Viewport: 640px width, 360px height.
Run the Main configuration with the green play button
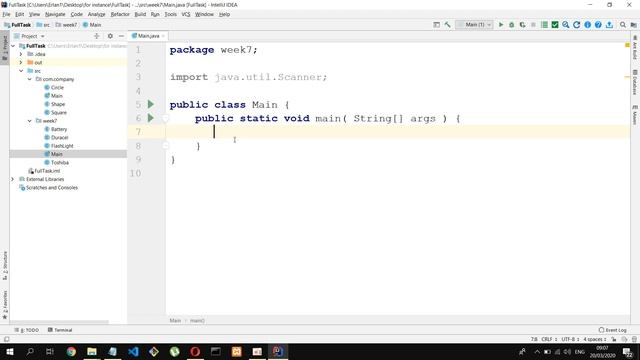501,25
